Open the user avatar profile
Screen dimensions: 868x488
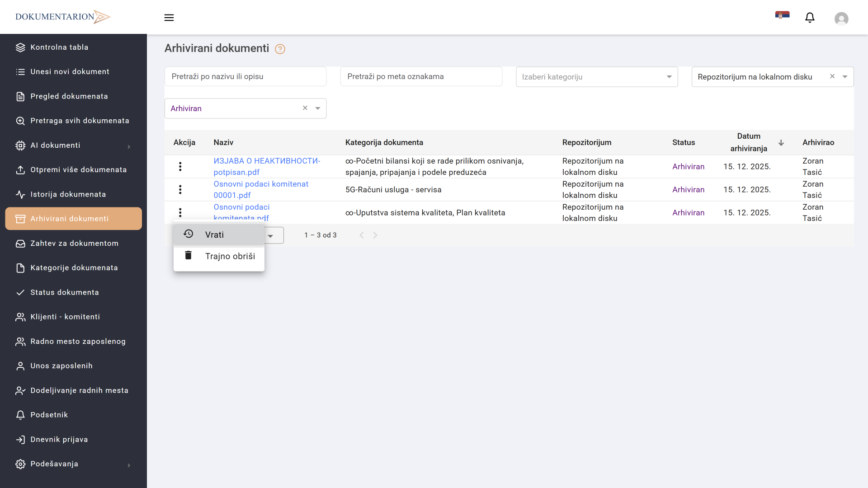841,19
